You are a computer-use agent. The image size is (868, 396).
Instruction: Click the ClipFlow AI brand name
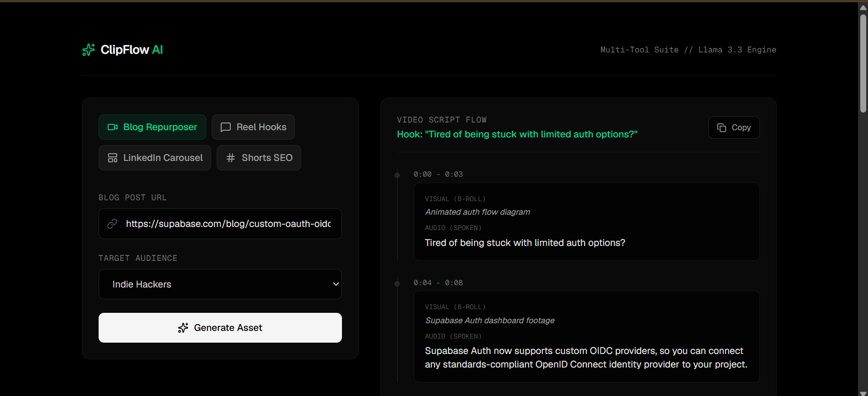tap(132, 50)
